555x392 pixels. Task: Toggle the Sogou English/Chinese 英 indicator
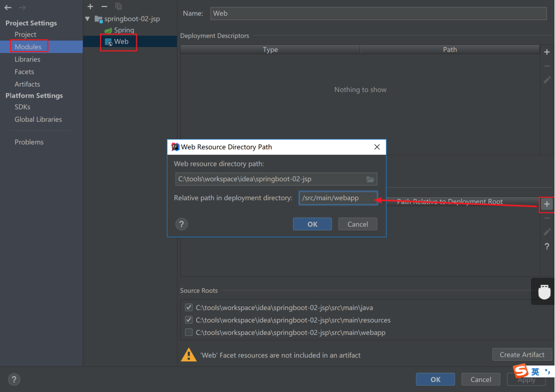click(535, 372)
